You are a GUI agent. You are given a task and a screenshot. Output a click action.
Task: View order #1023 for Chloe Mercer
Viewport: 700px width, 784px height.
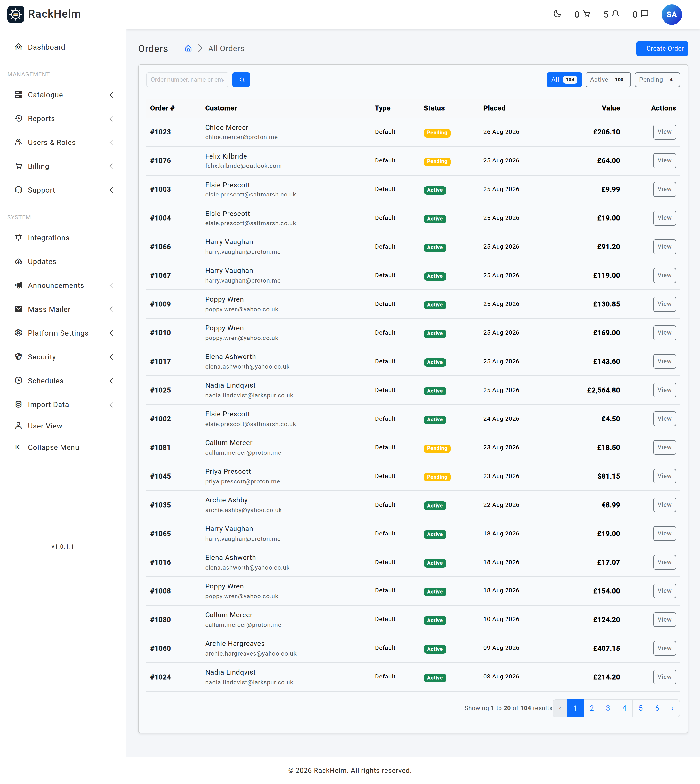tap(664, 132)
